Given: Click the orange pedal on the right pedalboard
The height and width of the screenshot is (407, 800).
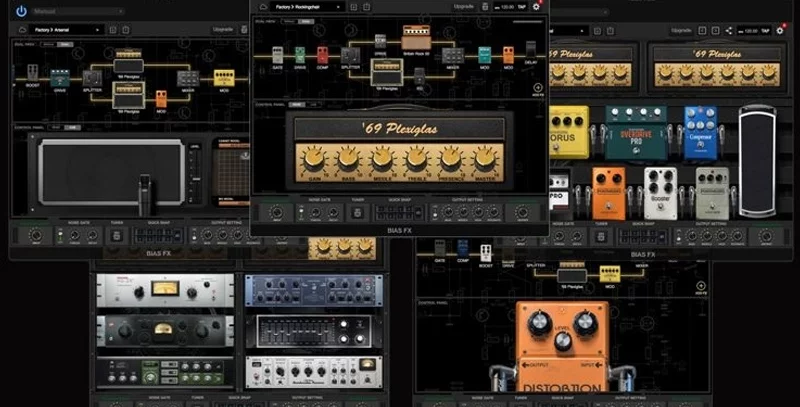Looking at the screenshot, I should 608,191.
